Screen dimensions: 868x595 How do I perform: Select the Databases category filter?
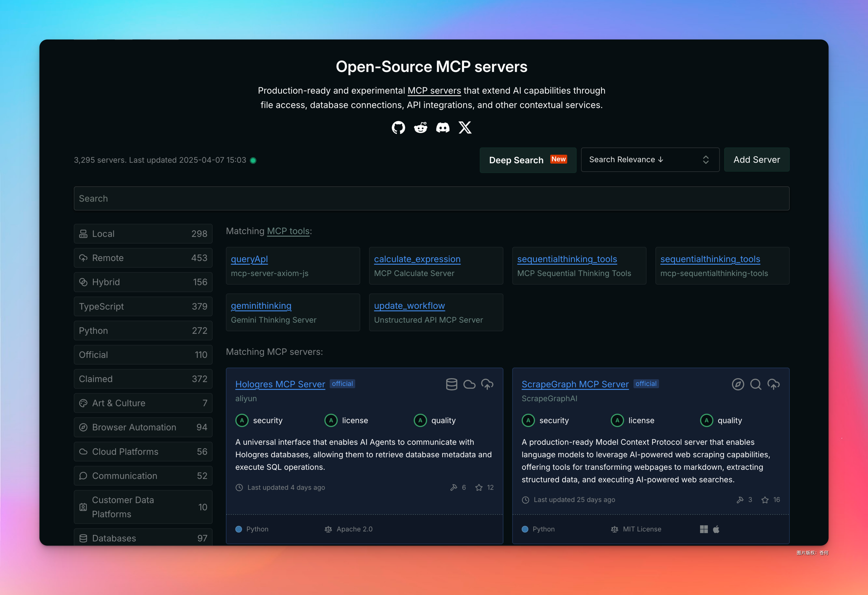tap(143, 538)
